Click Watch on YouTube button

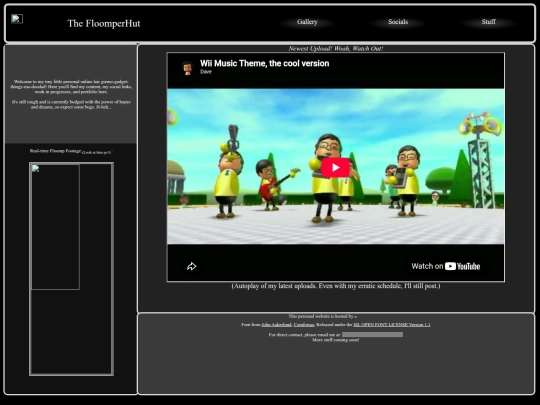point(446,266)
